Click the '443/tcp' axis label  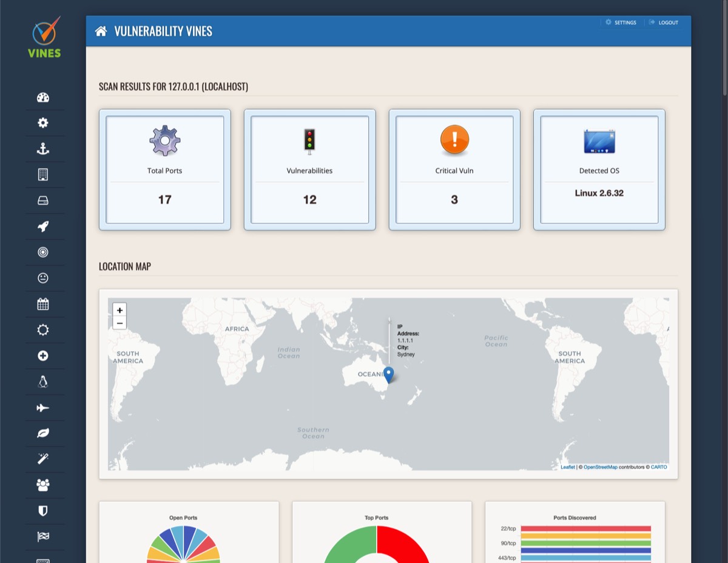[x=507, y=558]
